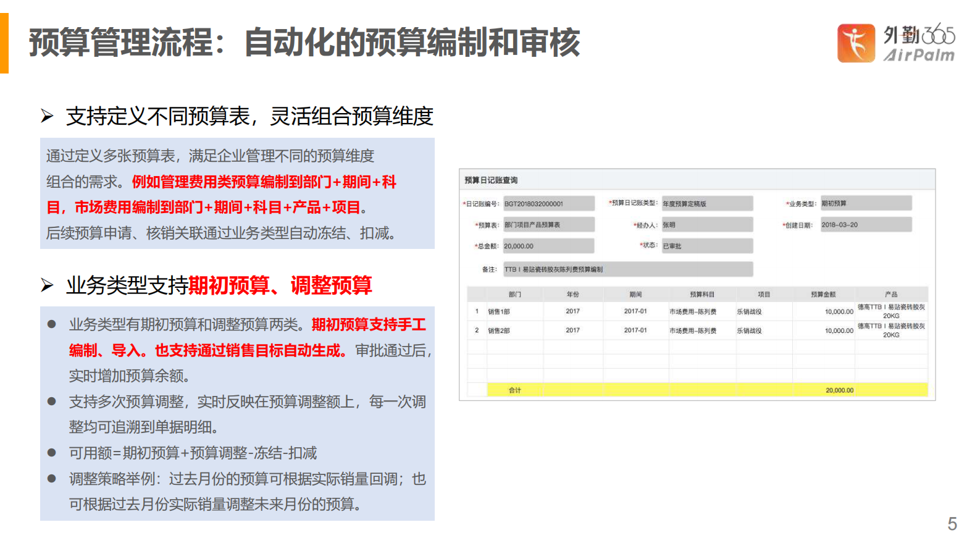Click the 日记账编号 field BGT2018032000001

[x=548, y=203]
